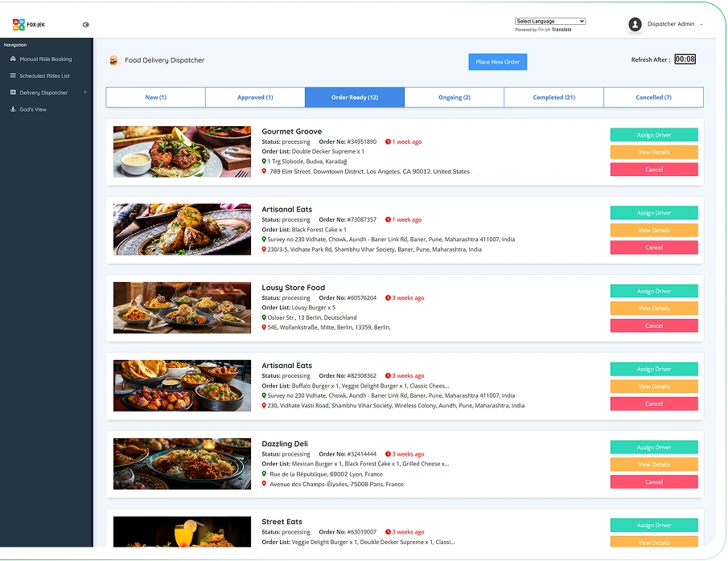Click the Food Delivery Dispatcher burger icon

tap(113, 60)
